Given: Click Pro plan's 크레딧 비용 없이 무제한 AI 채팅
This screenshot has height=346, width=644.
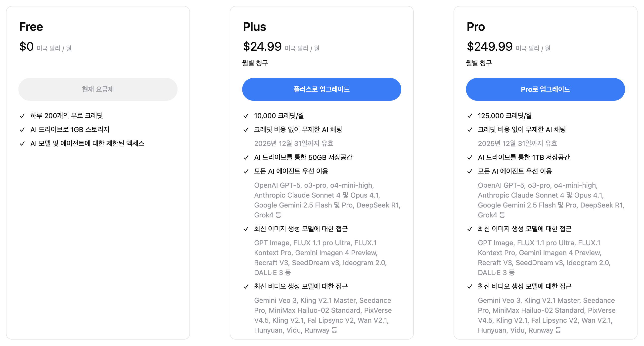Looking at the screenshot, I should click(522, 130).
